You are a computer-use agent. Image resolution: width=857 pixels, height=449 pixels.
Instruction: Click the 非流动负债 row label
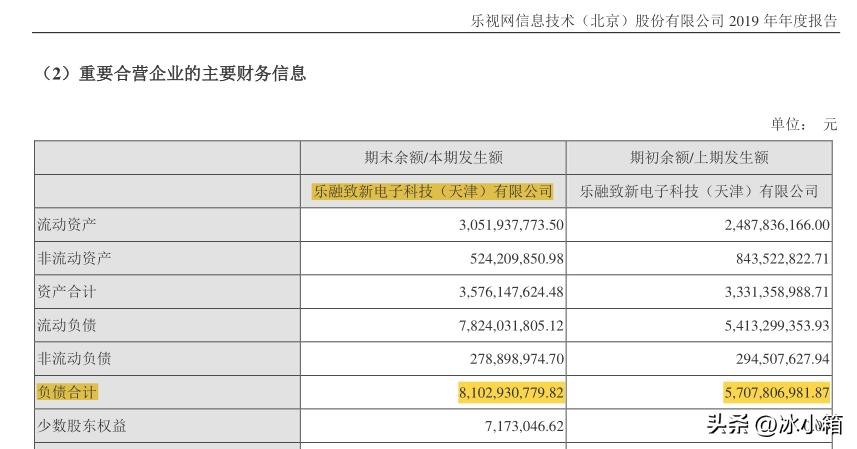(74, 359)
